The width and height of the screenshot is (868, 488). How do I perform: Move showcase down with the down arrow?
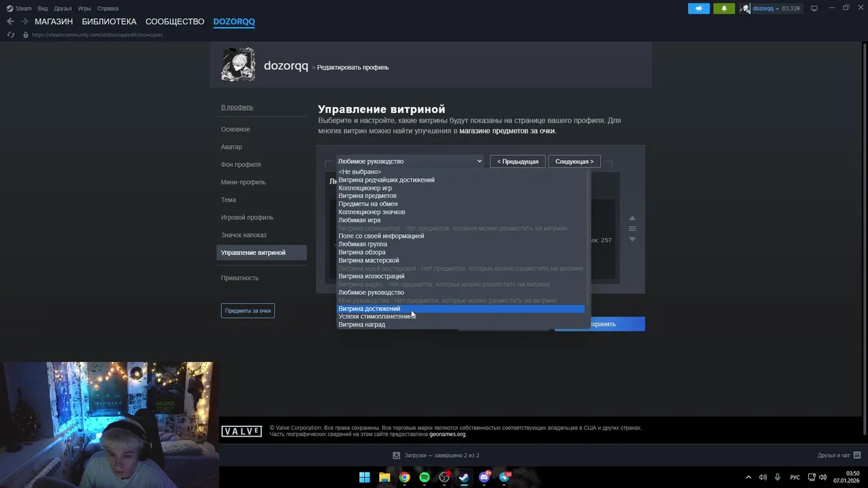[x=632, y=239]
